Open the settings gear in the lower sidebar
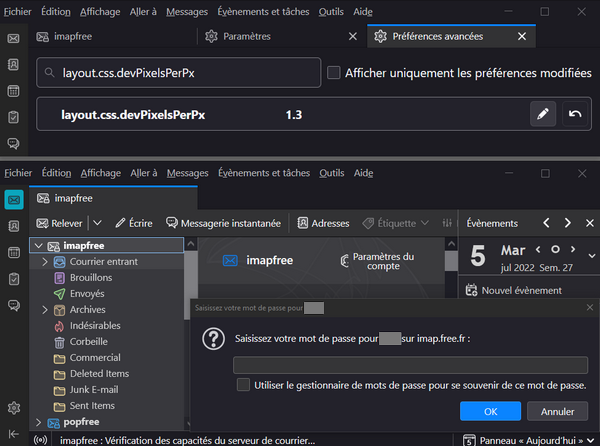This screenshot has width=600, height=446. tap(14, 408)
